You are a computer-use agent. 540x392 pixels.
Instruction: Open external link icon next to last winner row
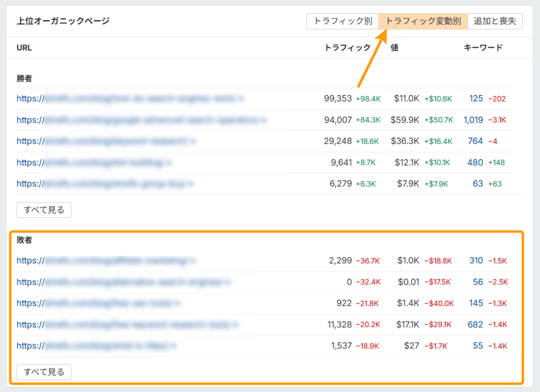(191, 184)
